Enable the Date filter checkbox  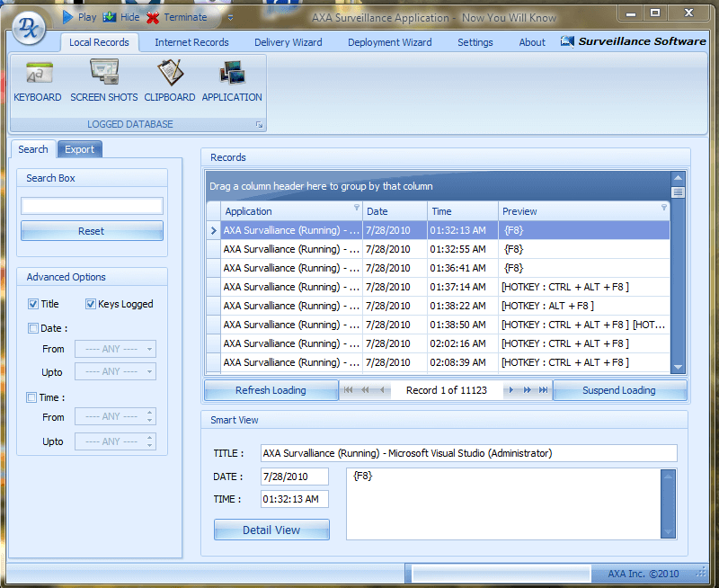[x=33, y=328]
